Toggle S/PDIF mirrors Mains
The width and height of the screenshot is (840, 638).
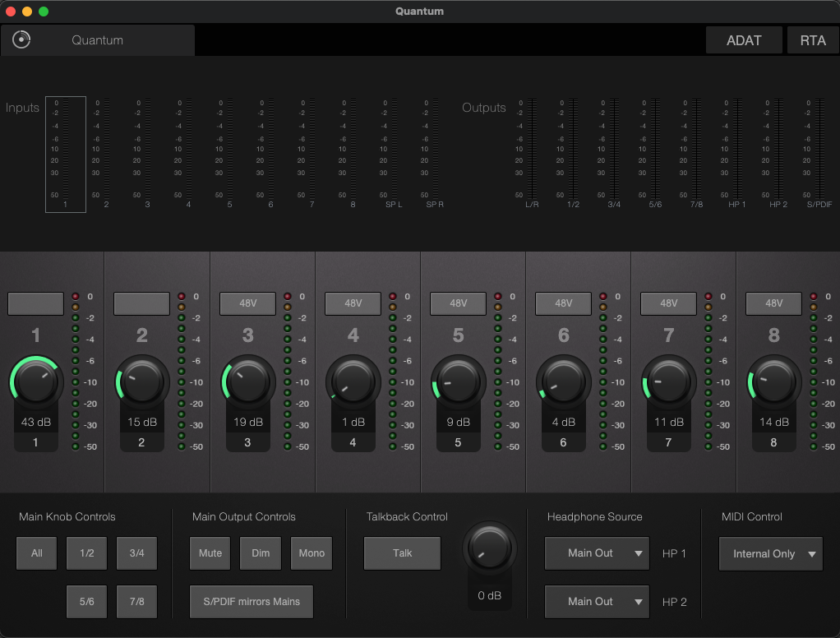pyautogui.click(x=252, y=602)
